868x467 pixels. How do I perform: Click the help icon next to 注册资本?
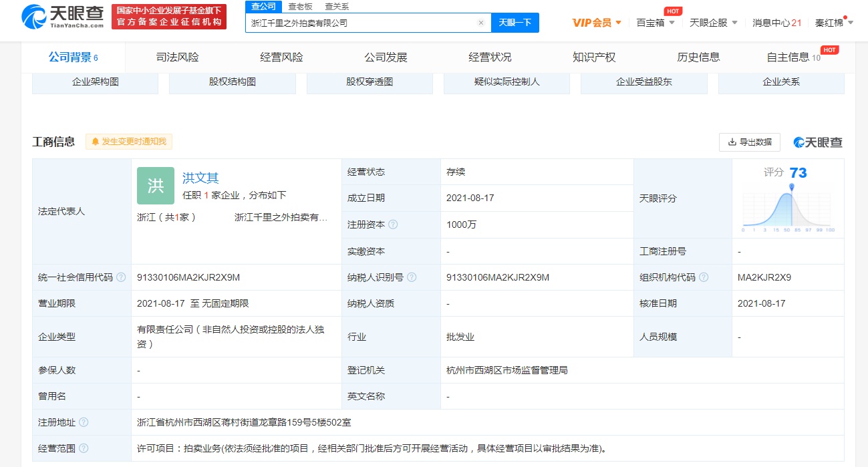tap(393, 224)
